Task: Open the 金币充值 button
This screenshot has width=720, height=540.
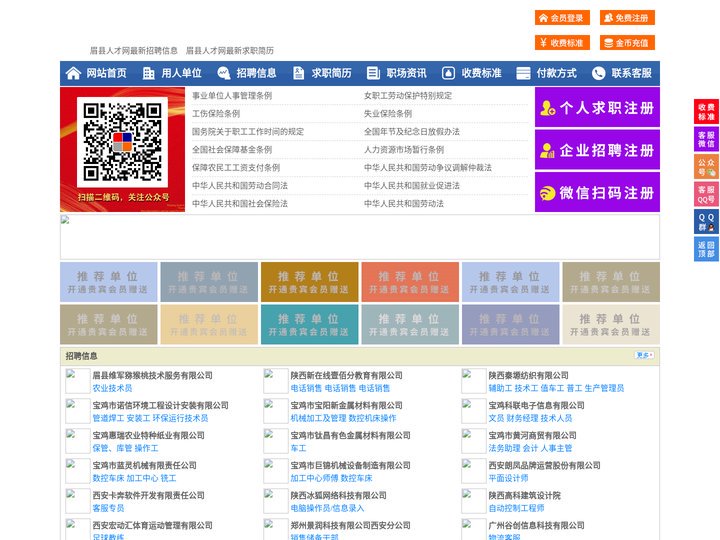Action: tap(627, 43)
